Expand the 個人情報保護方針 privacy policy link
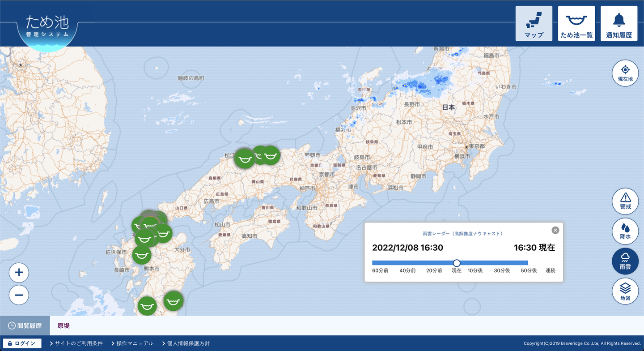644x351 pixels. (x=186, y=343)
